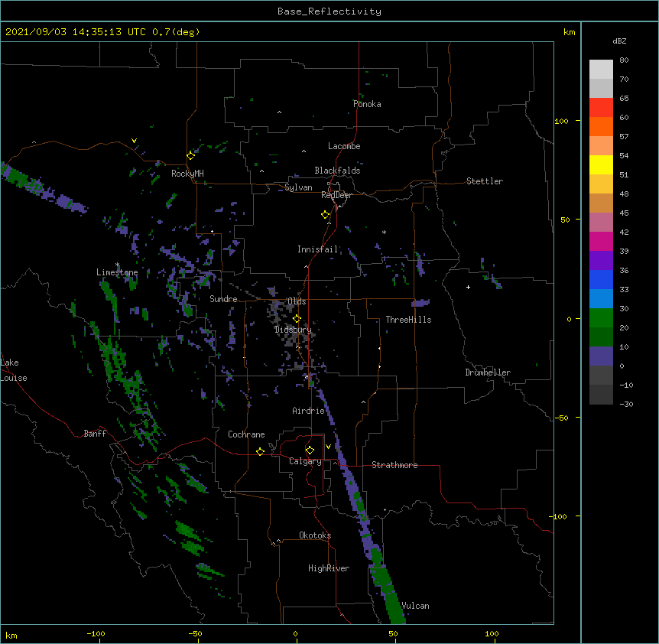Click the magenta 42 dBZ legend swatch
The height and width of the screenshot is (644, 659).
pyautogui.click(x=601, y=241)
